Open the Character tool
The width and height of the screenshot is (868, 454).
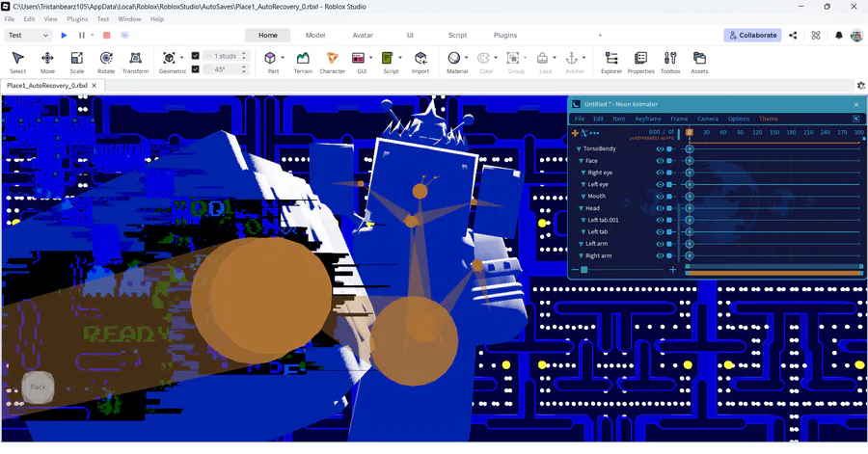click(332, 63)
